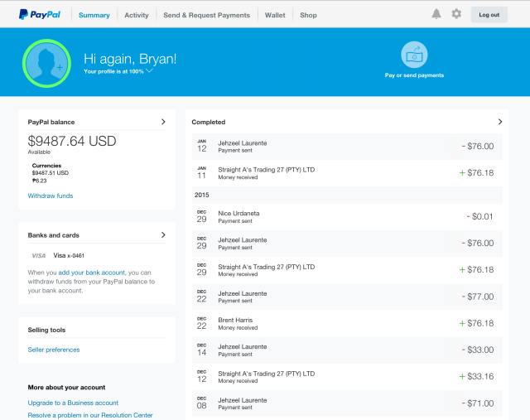Click the 2015 year divider
Viewport: 530px width, 420px height.
click(347, 195)
